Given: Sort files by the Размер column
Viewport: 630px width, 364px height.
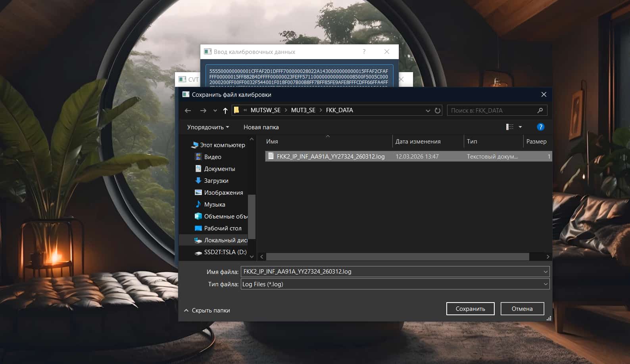Looking at the screenshot, I should pyautogui.click(x=537, y=142).
